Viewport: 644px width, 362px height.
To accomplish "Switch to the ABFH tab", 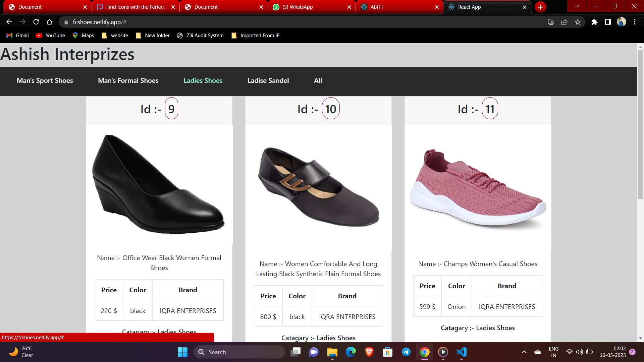I will 376,7.
